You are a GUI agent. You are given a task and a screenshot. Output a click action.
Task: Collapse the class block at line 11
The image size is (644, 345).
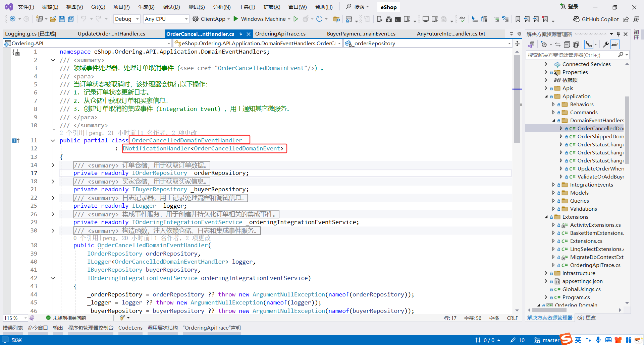(x=53, y=140)
